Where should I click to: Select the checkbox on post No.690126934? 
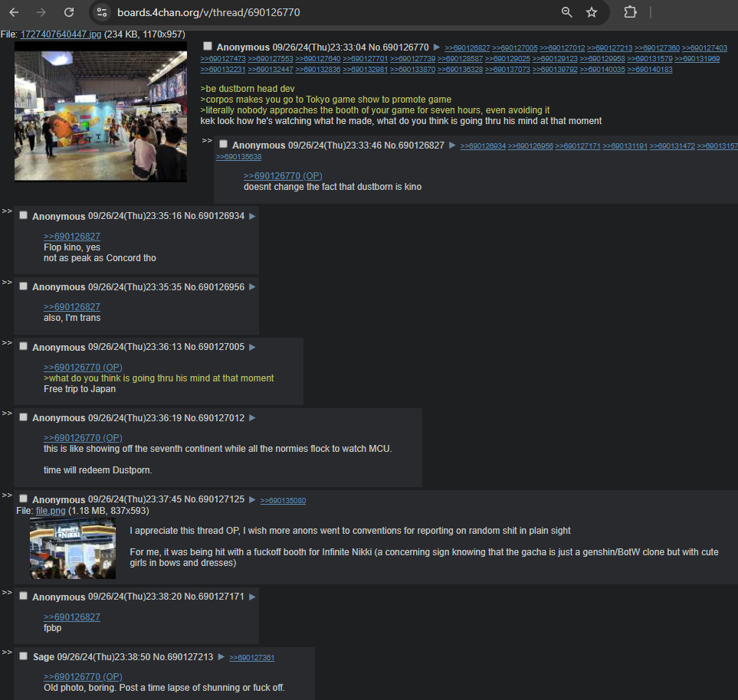pyautogui.click(x=23, y=215)
